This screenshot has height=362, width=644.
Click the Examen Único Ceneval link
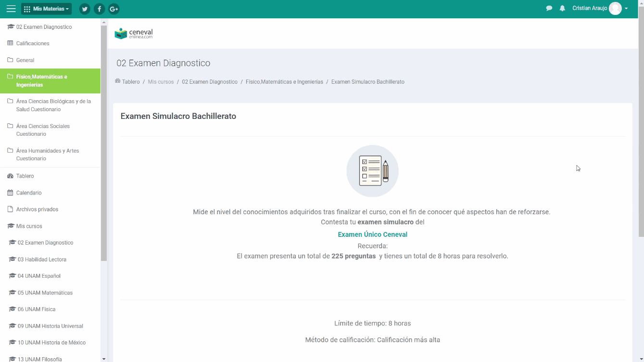click(372, 234)
